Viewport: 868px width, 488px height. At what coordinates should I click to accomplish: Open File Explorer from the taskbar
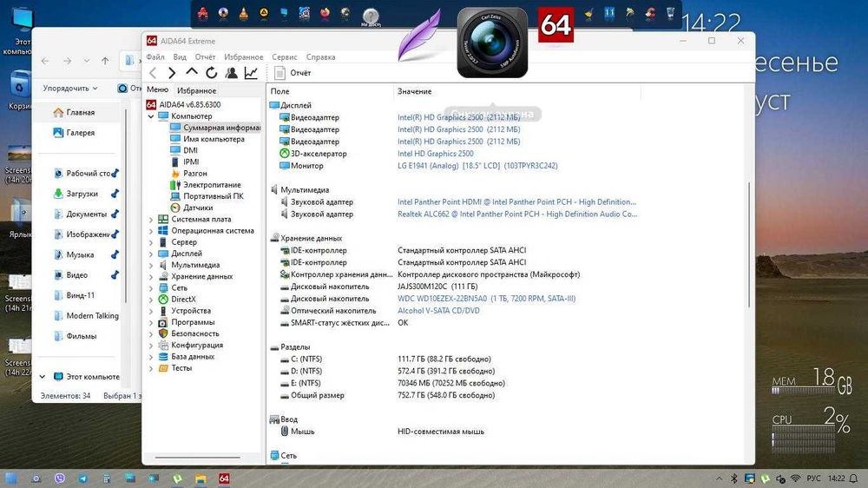201,478
